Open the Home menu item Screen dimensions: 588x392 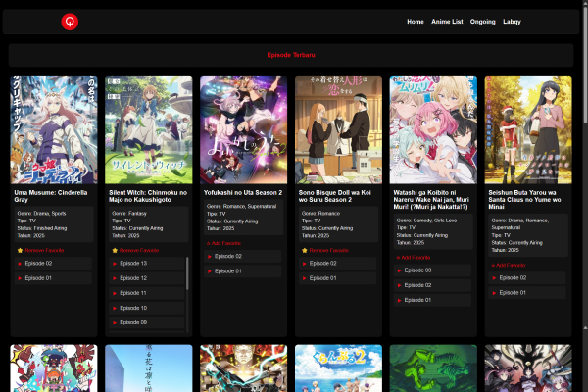point(416,21)
